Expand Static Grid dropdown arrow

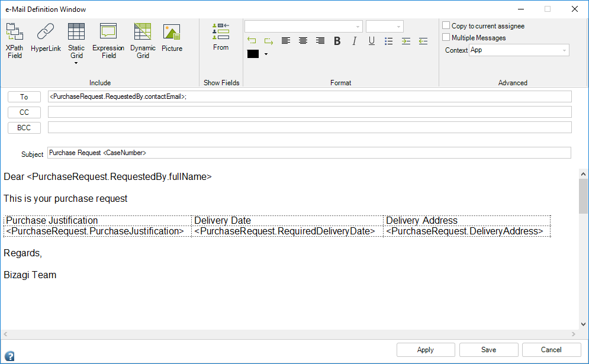[76, 63]
